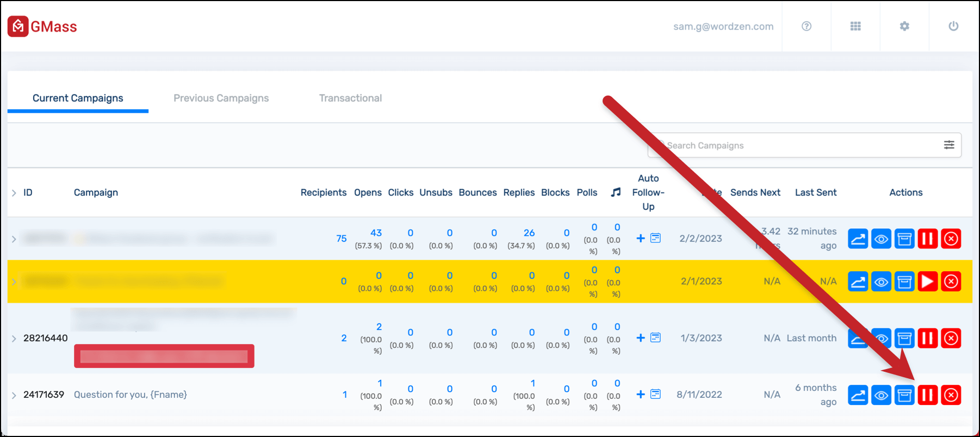This screenshot has width=980, height=437.
Task: Archive campaign 28216440
Action: point(904,338)
